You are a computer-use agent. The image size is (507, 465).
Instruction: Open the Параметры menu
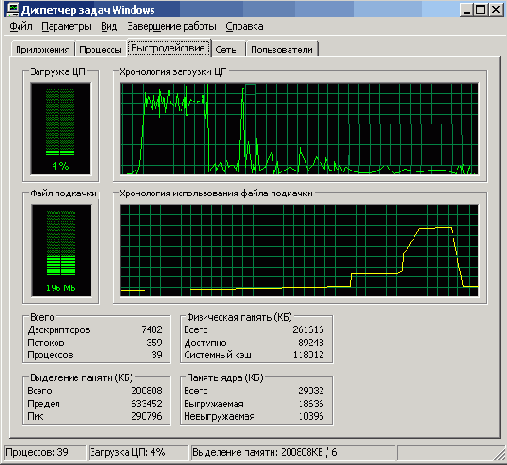pyautogui.click(x=66, y=26)
